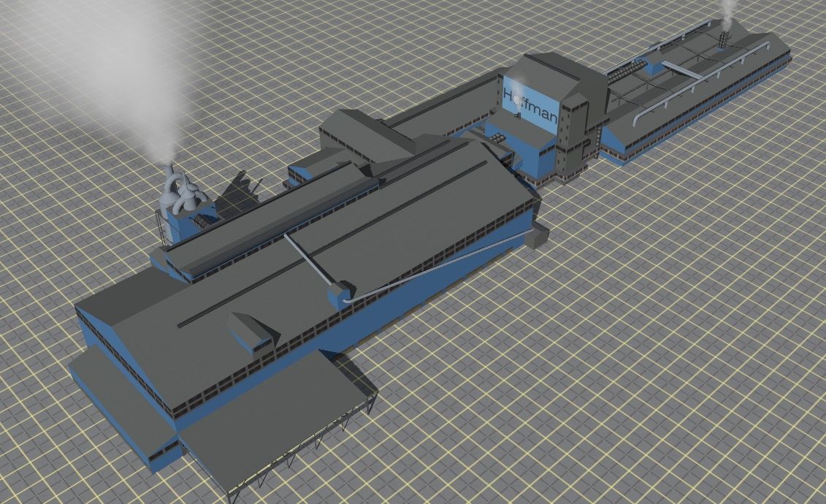Click the diagonal pipe crossing the central roof

[310, 259]
